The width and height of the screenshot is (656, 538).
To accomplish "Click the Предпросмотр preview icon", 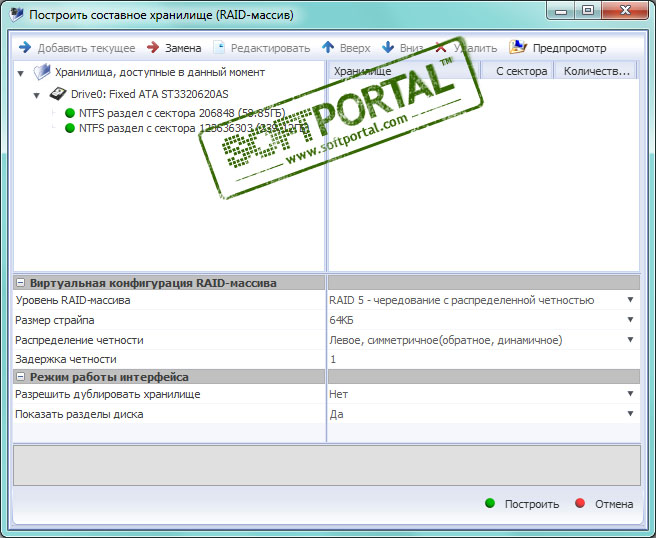I will click(518, 47).
